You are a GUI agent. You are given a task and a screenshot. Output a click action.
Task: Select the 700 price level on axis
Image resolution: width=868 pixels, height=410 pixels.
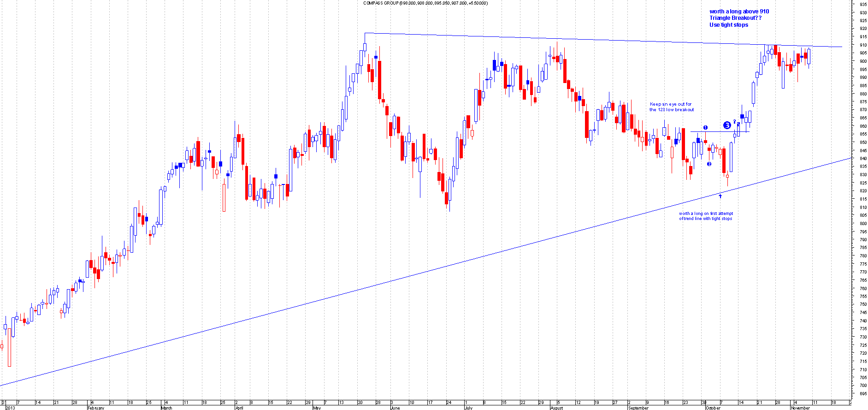point(862,386)
